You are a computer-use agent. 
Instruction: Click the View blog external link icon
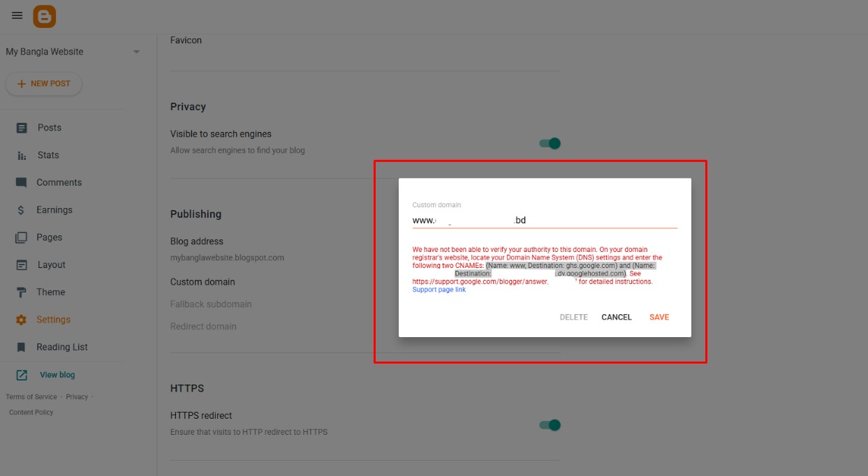tap(22, 375)
